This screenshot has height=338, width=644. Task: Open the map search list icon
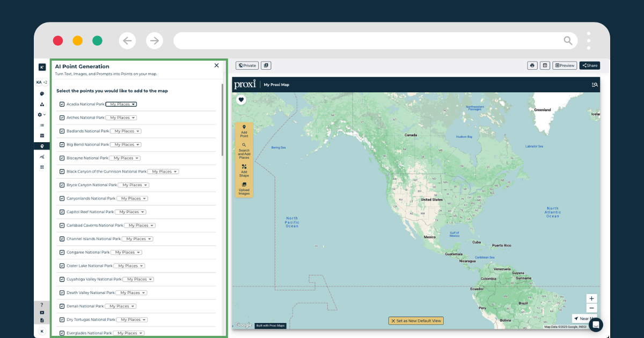point(594,85)
